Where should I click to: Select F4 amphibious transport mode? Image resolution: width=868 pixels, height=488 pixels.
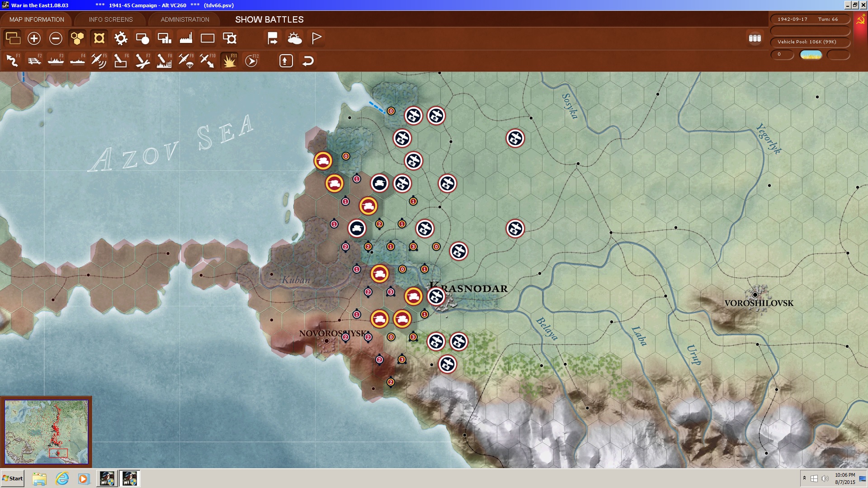pyautogui.click(x=77, y=61)
